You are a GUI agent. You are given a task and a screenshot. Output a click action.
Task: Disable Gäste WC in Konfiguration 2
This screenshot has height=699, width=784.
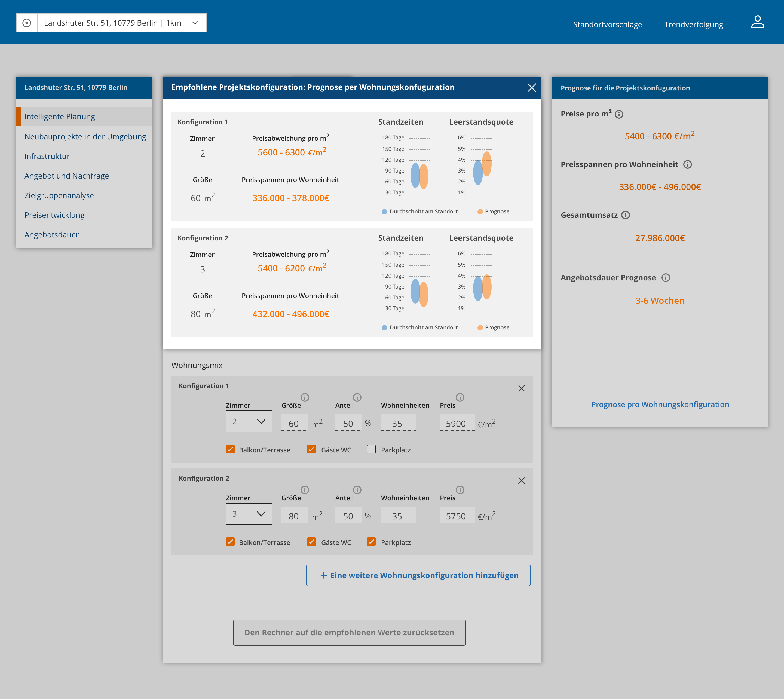click(311, 542)
